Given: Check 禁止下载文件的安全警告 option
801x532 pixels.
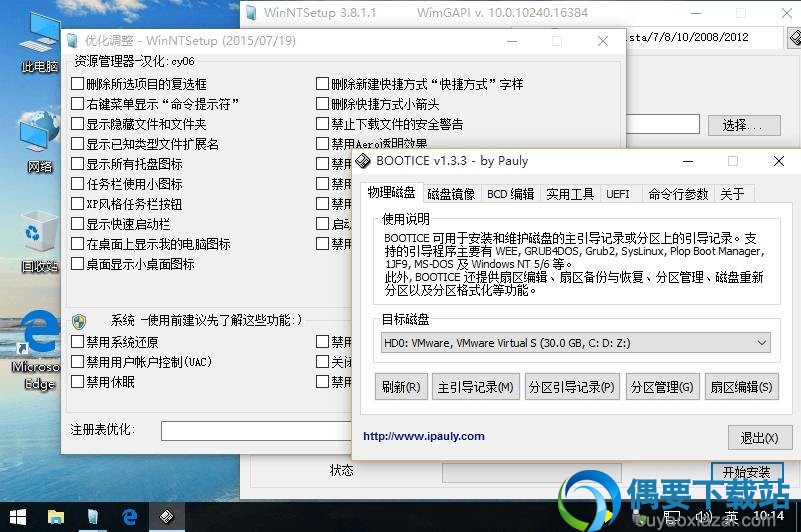Looking at the screenshot, I should (322, 124).
